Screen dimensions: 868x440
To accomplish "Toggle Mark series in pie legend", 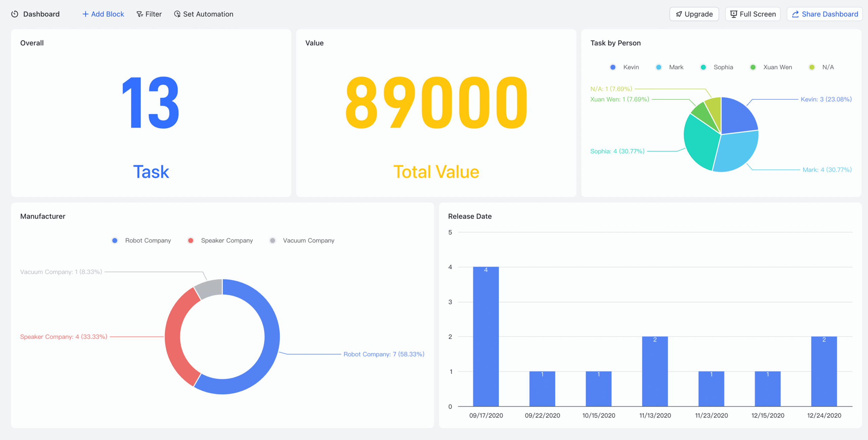I will (676, 67).
